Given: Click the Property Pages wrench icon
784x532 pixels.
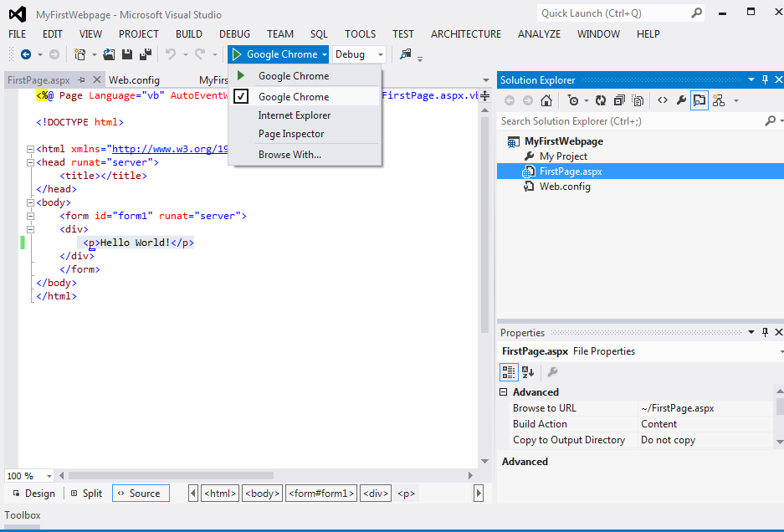Looking at the screenshot, I should pyautogui.click(x=552, y=372).
